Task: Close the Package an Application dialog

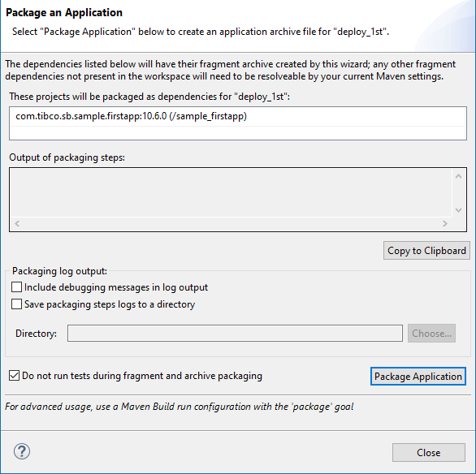Action: point(429,452)
